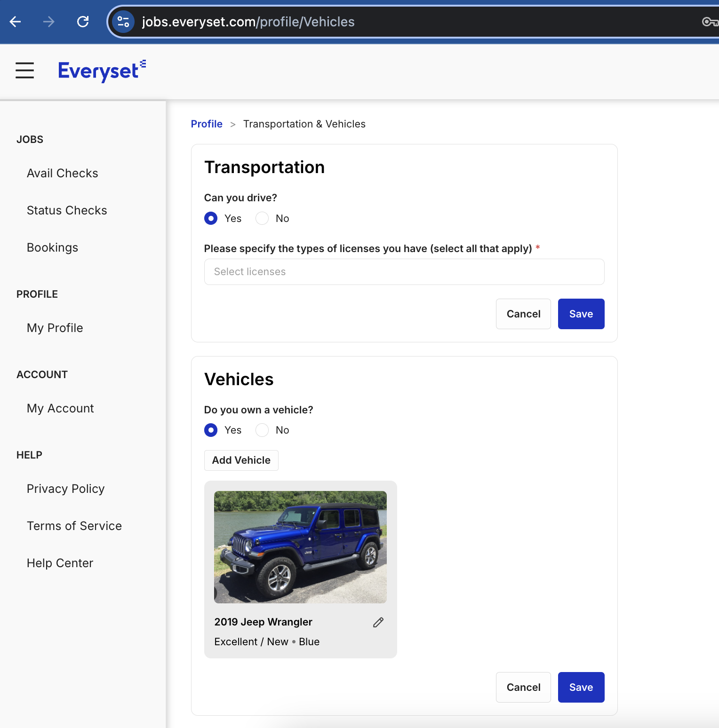Reload the page with the refresh icon
This screenshot has width=719, height=728.
coord(83,22)
